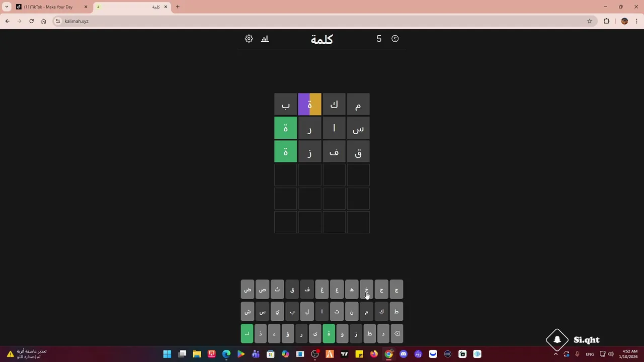This screenshot has width=644, height=362.
Task: Open Discord from the taskbar
Action: tap(404, 354)
